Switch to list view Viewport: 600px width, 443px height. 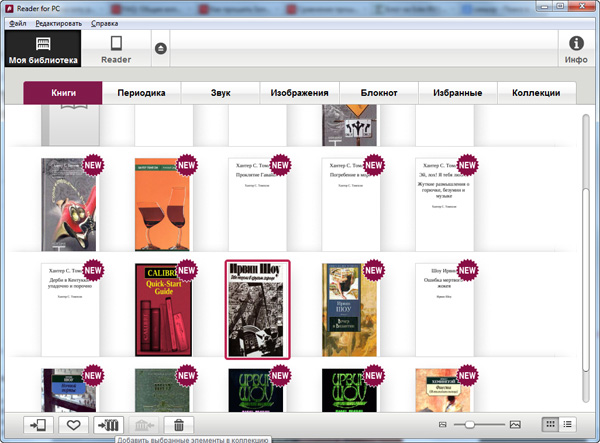coord(568,425)
